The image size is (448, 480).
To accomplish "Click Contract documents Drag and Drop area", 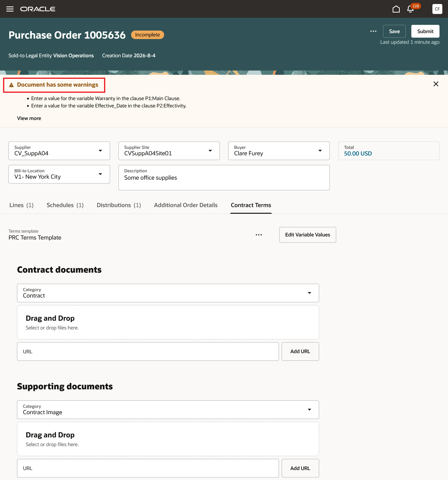I will [x=168, y=322].
